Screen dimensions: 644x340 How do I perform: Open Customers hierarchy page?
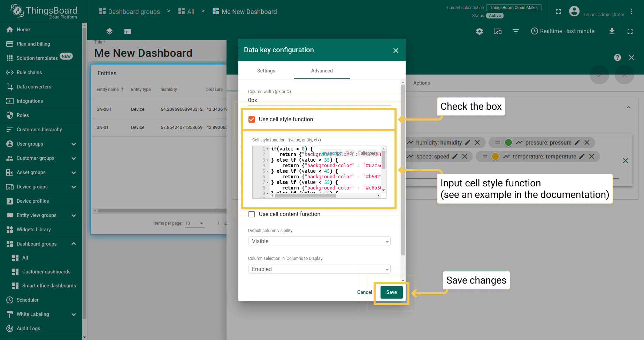41,130
